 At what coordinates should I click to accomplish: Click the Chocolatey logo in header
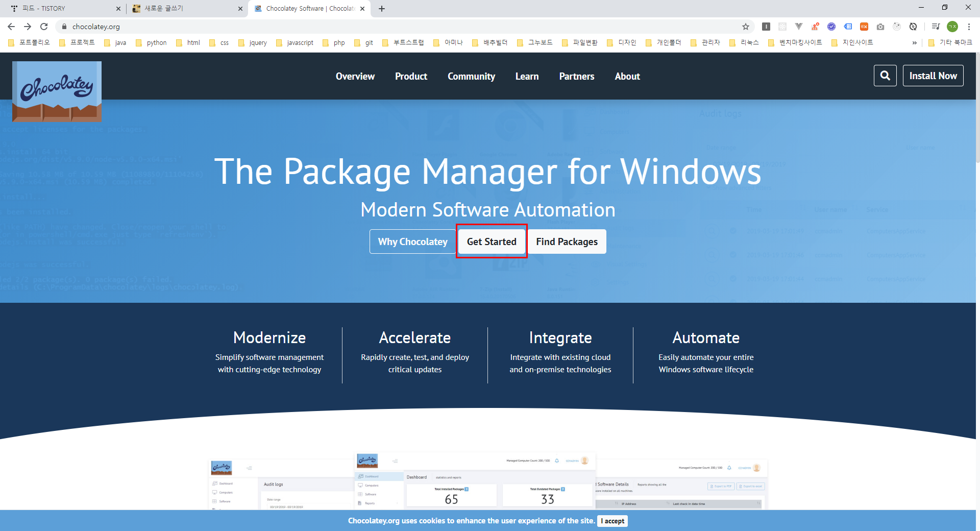(x=57, y=91)
